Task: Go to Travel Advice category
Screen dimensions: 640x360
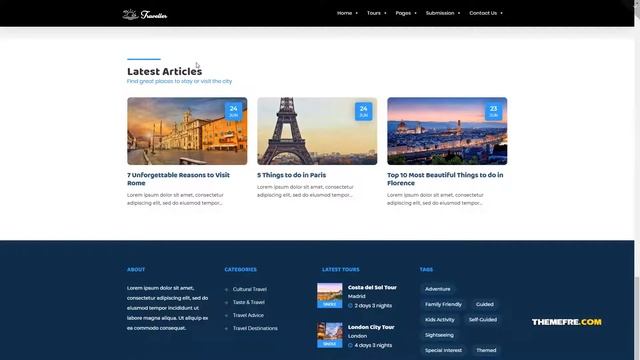Action: (x=248, y=315)
